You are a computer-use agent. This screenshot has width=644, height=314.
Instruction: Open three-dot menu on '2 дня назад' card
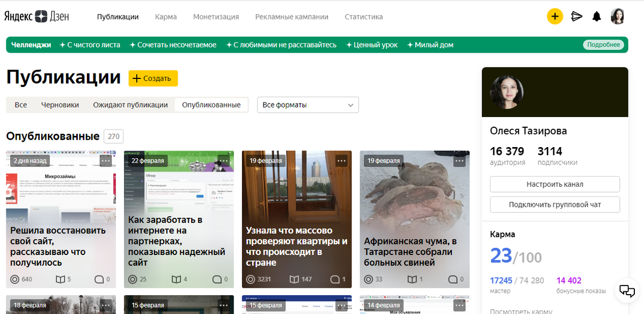point(106,160)
